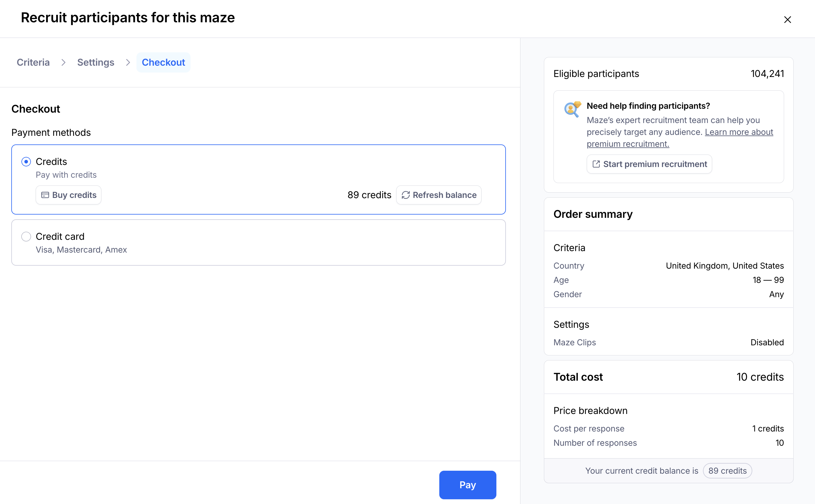Click Refresh balance button
815x504 pixels.
pos(439,195)
